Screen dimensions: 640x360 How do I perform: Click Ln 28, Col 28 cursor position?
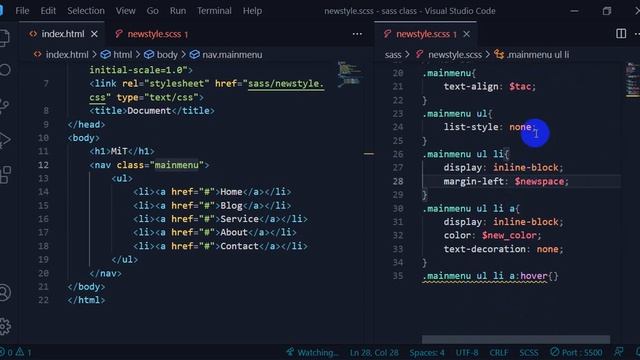[x=374, y=352]
